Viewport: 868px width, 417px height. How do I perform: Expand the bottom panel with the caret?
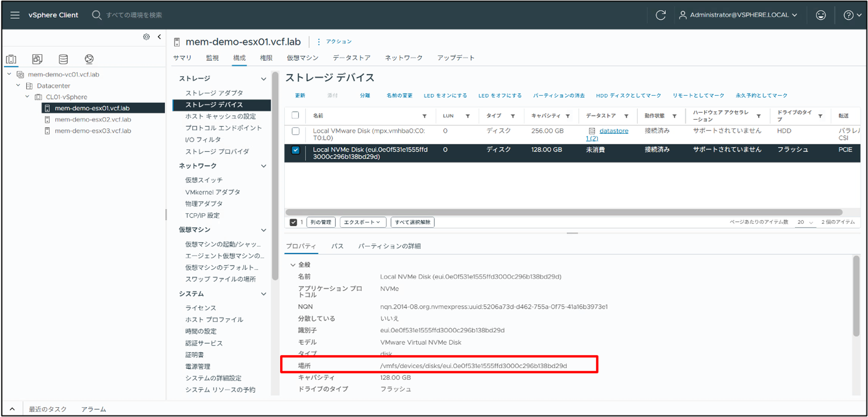[x=13, y=409]
